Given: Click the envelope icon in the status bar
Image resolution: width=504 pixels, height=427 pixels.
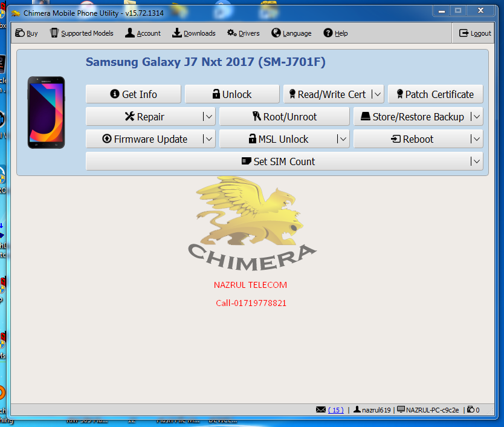Looking at the screenshot, I should click(321, 409).
